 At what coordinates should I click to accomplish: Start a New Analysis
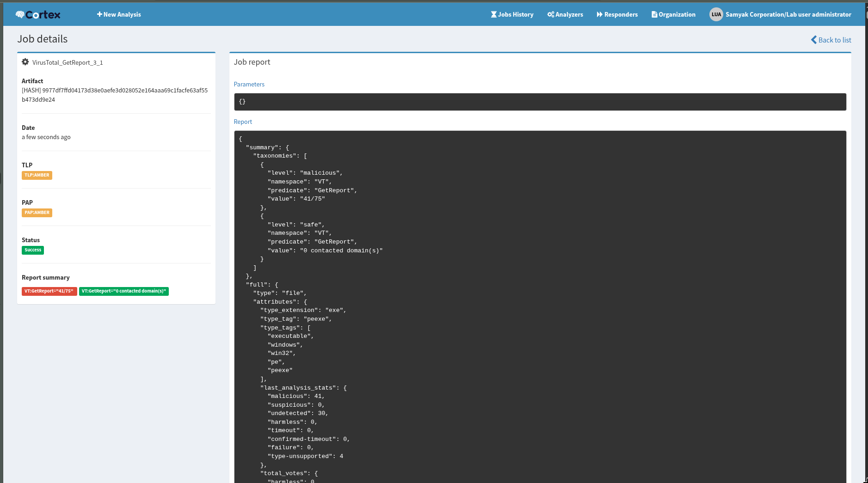119,14
